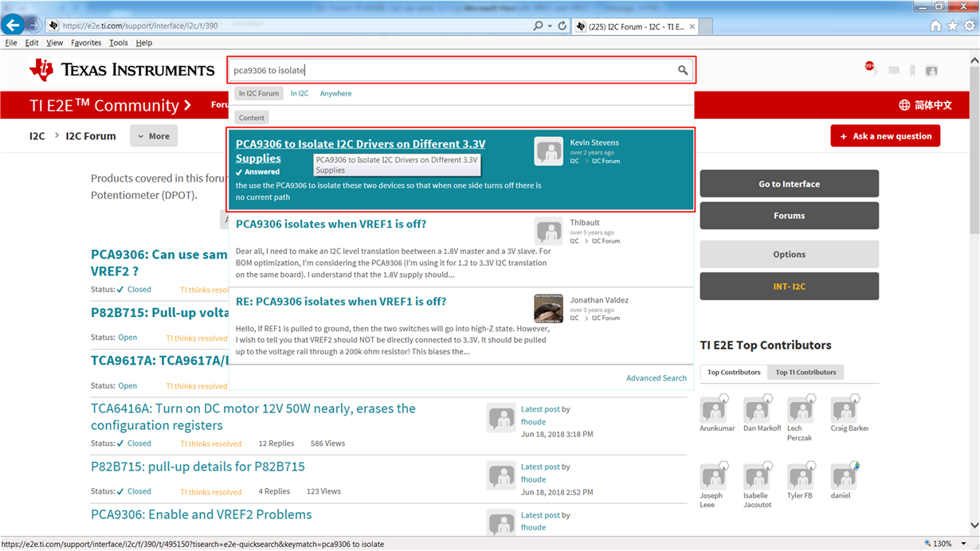Select the In I2C search scope
The height and width of the screenshot is (551, 980).
coord(300,93)
